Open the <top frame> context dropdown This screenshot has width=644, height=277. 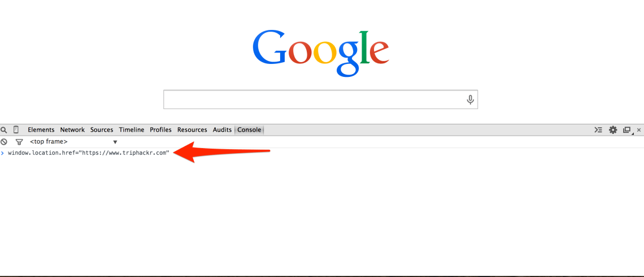73,142
